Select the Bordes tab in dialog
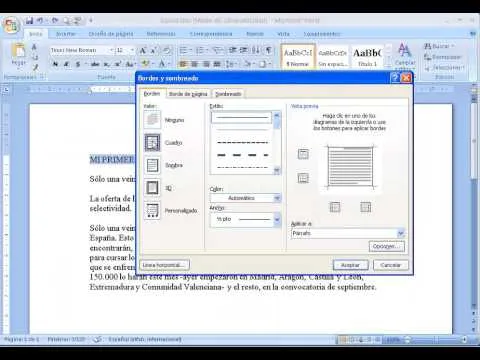 tap(152, 94)
